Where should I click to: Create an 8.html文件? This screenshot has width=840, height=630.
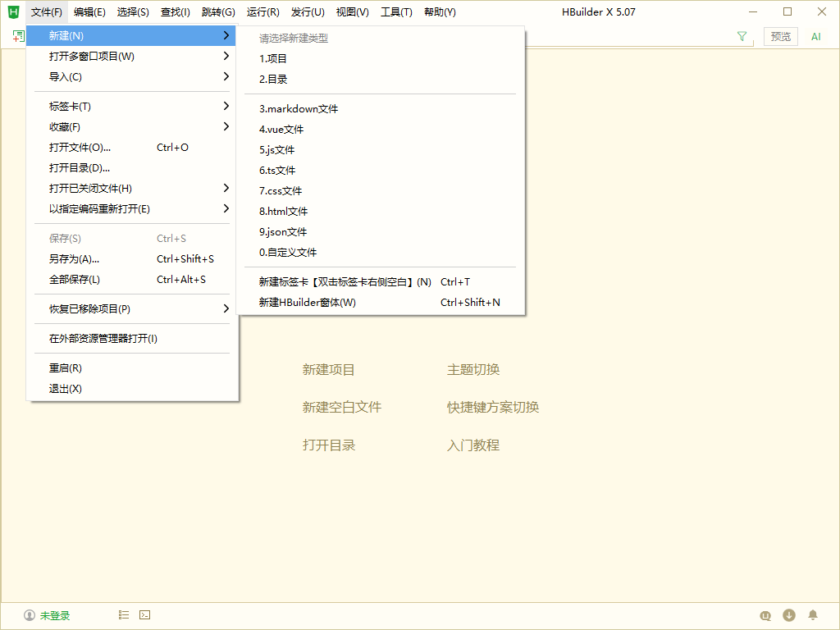[x=381, y=211]
